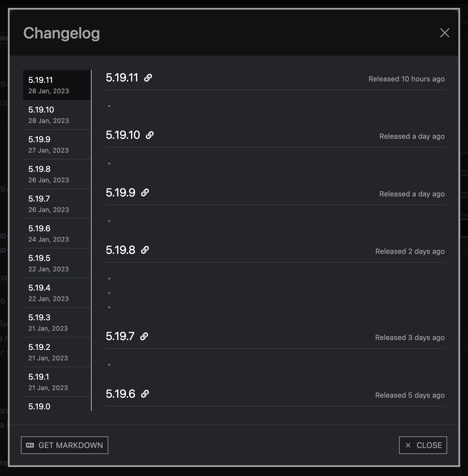Click the X icon on the close button
This screenshot has height=476, width=468.
pos(408,445)
